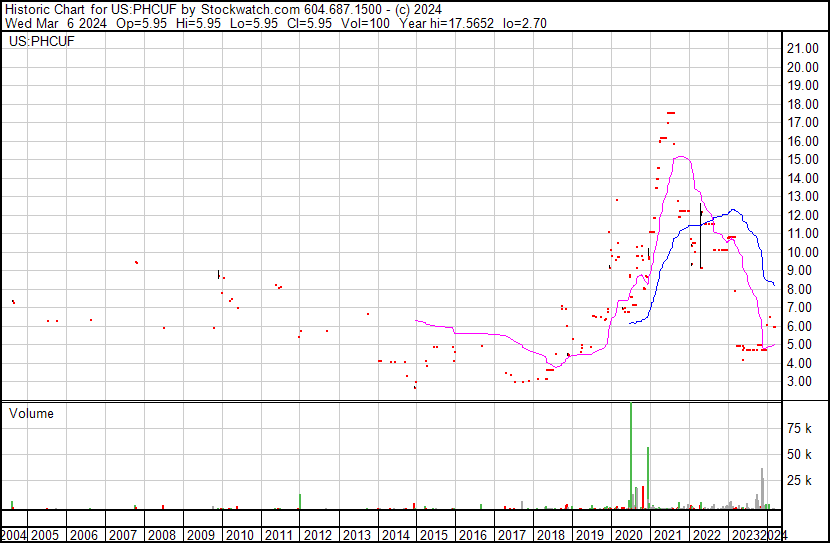Click the 2004 year label

[14, 534]
